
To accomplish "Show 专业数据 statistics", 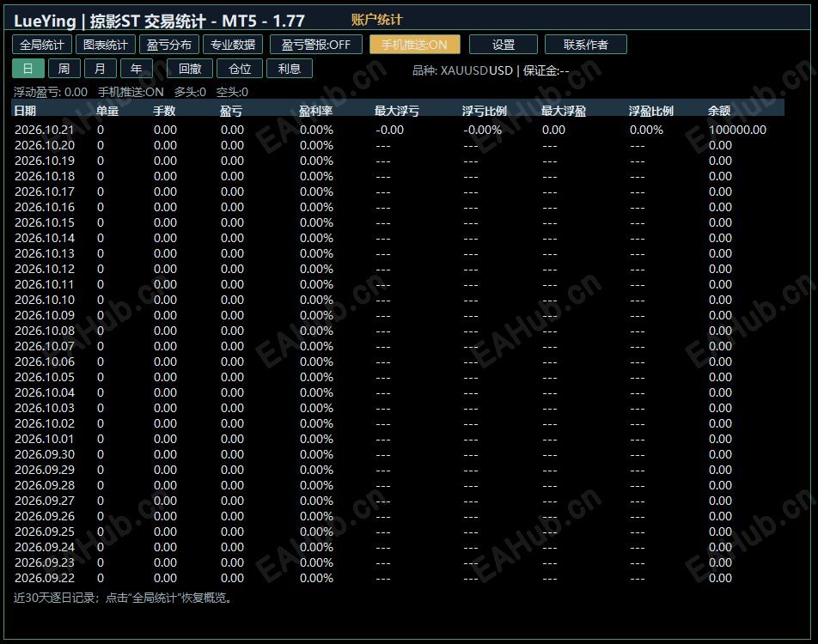I will tap(233, 45).
